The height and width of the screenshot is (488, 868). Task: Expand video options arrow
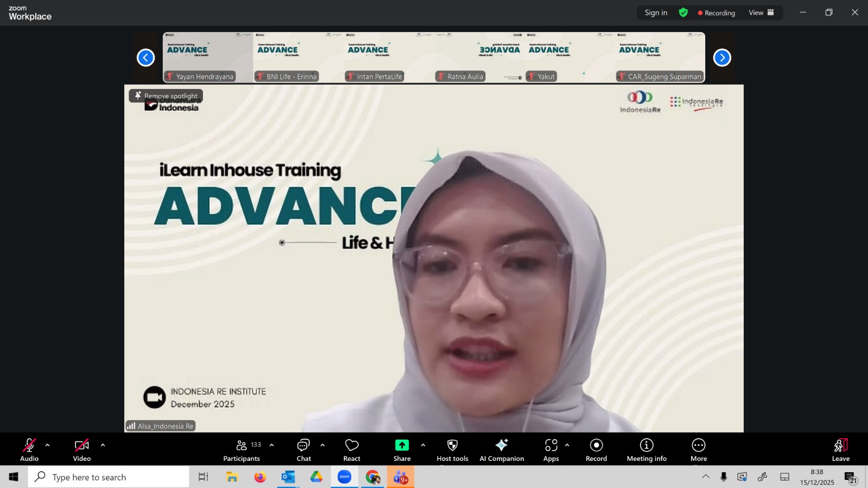103,445
